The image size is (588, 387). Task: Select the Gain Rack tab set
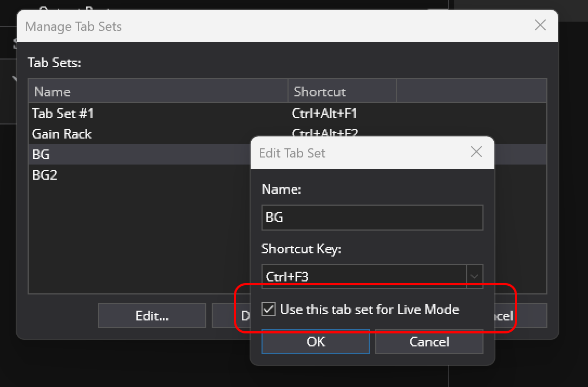coord(62,134)
